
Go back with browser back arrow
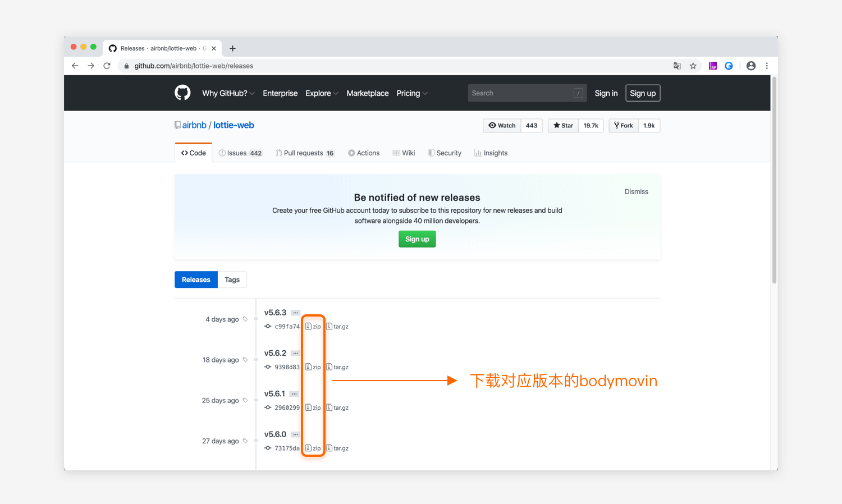tap(75, 66)
